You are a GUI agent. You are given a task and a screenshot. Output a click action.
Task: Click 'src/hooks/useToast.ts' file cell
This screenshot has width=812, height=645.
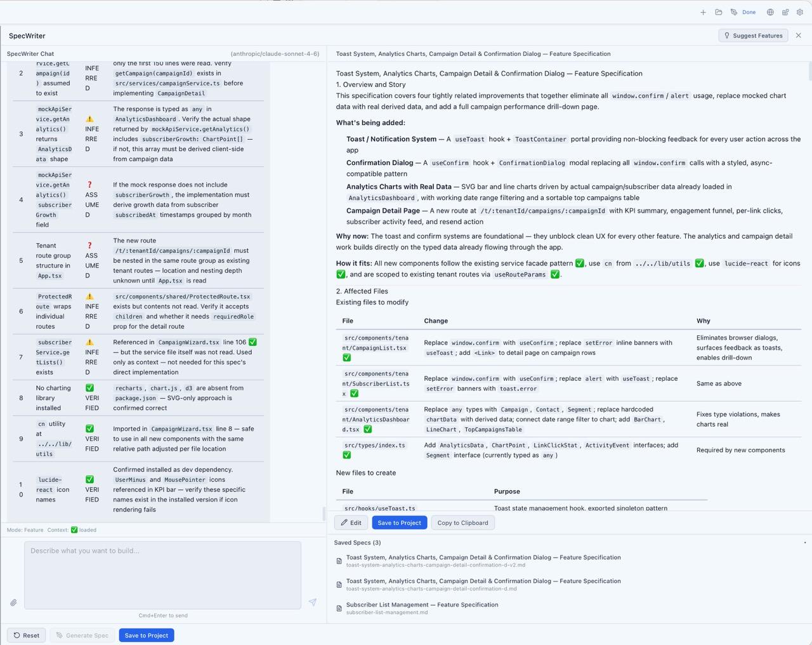[379, 509]
